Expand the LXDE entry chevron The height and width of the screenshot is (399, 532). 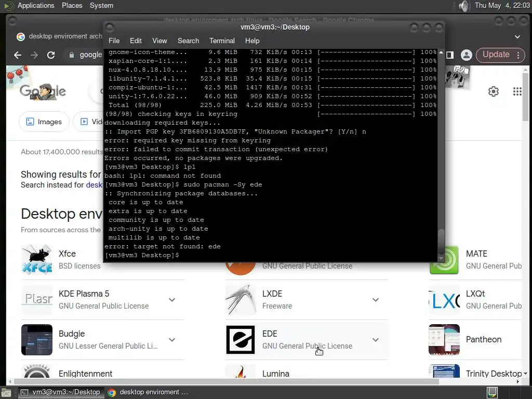376,300
